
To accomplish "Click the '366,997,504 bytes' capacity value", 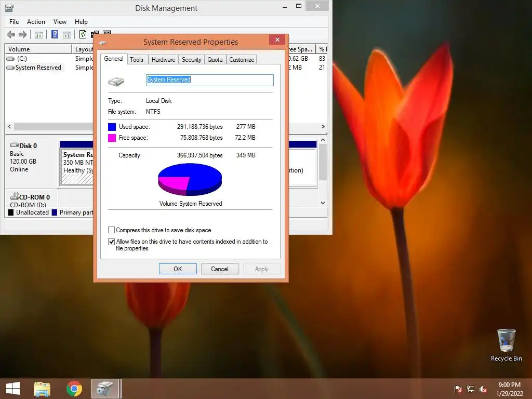I will 200,155.
